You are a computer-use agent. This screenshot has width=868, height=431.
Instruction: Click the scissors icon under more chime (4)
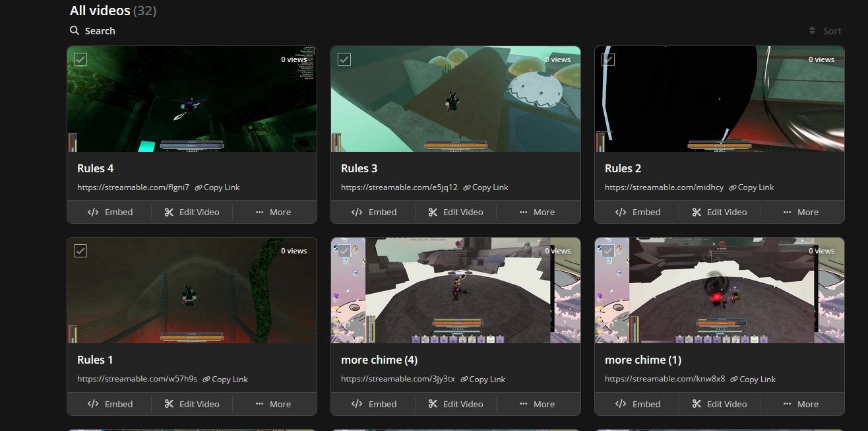coord(433,405)
